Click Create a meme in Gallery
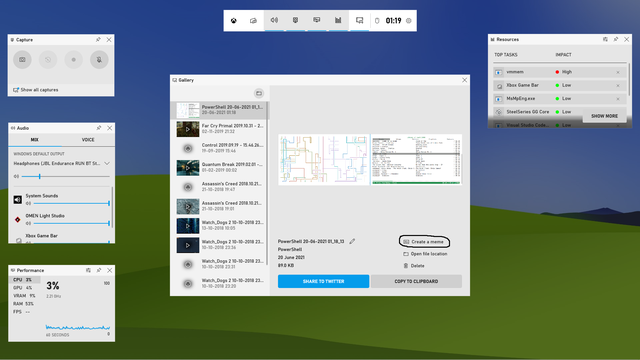This screenshot has width=640, height=360. [424, 242]
